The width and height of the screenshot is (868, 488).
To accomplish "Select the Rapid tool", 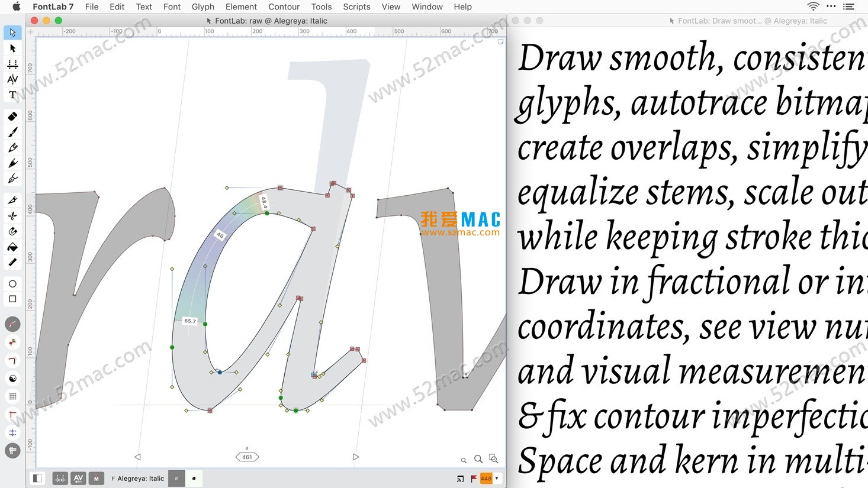I will [12, 163].
